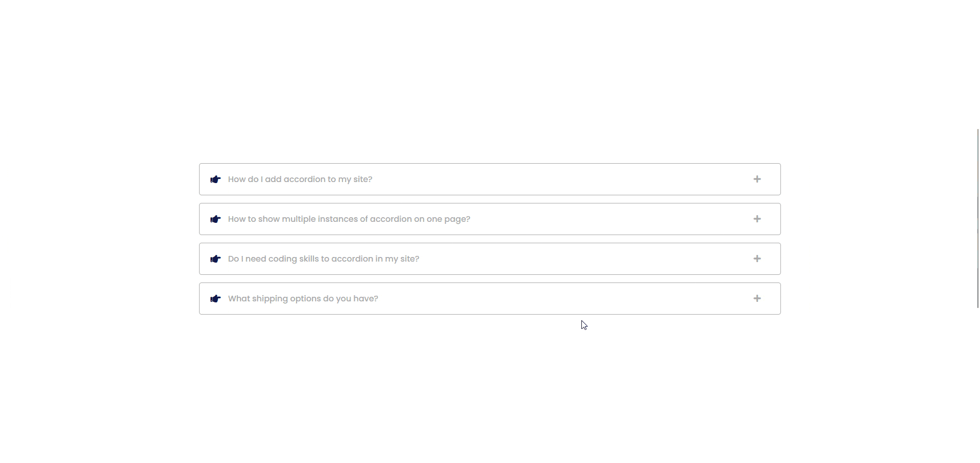
Task: Toggle the 'Do I need coding skills' question text
Action: 324,259
